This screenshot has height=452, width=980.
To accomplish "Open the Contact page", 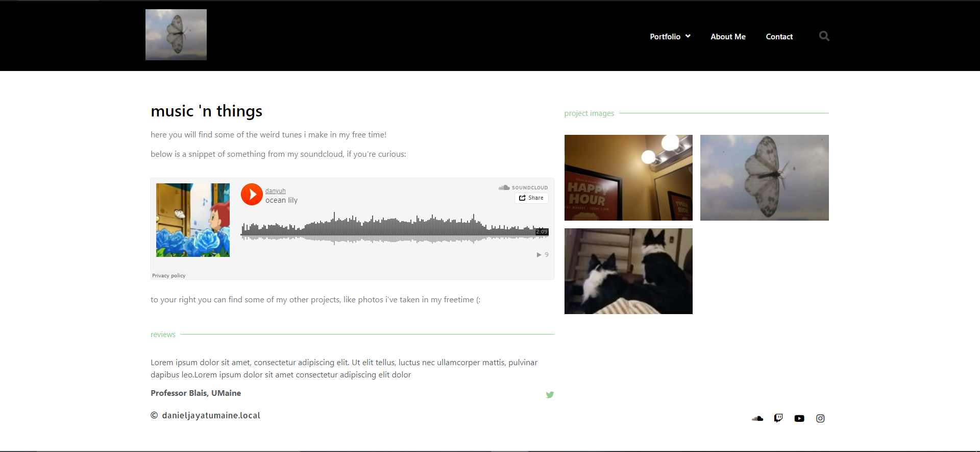I will click(x=779, y=37).
